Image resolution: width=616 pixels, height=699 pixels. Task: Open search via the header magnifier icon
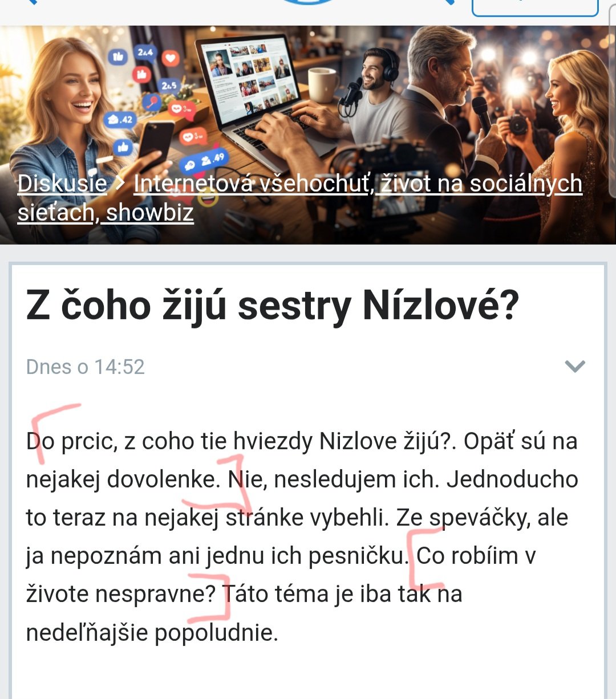448,2
